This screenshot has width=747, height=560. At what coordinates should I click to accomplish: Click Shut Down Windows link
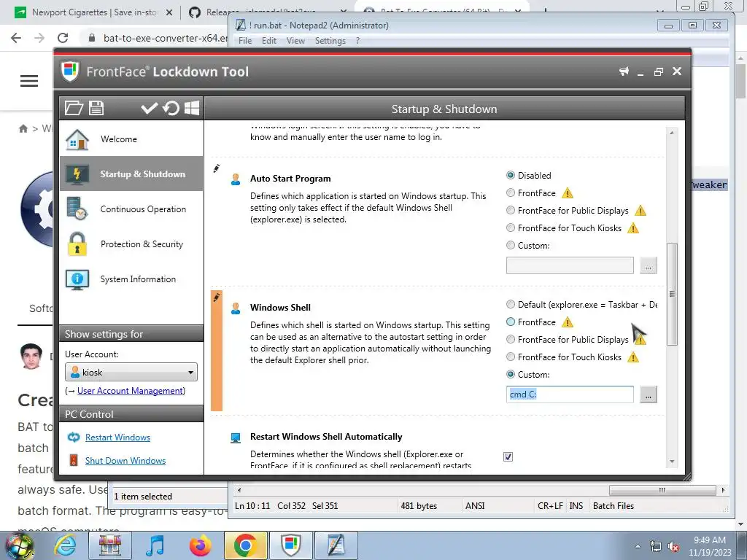coord(125,461)
